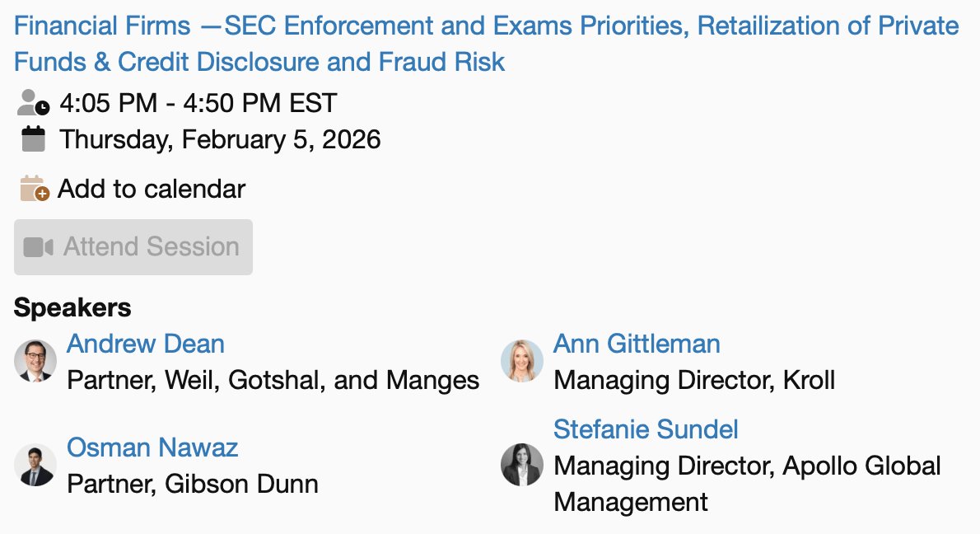Viewport: 980px width, 534px height.
Task: Click the calendar date icon
Action: (33, 138)
